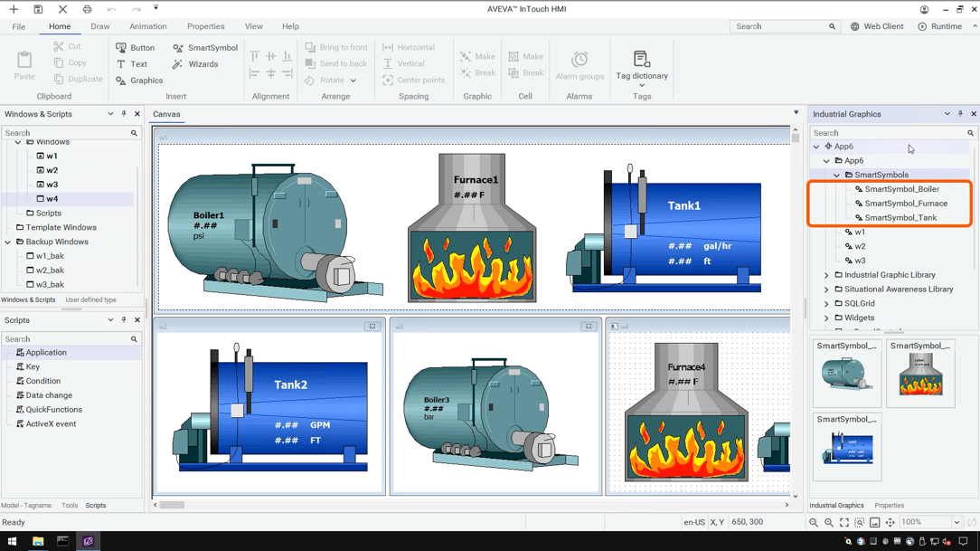Click Send to back in Arrange group
Image resolution: width=980 pixels, height=551 pixels.
click(336, 64)
